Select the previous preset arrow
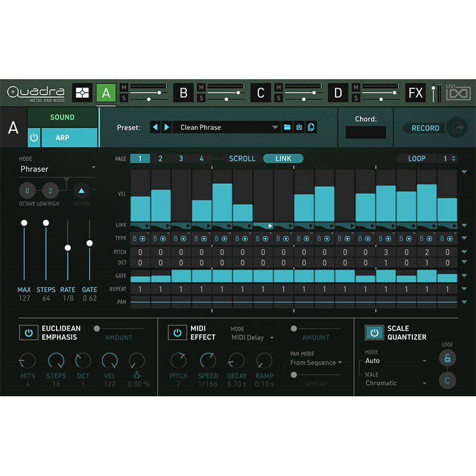476x476 pixels. tap(155, 127)
